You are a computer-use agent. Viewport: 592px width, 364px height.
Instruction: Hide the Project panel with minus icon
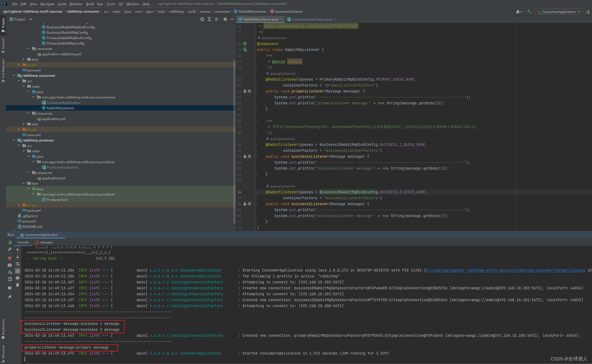(232, 19)
